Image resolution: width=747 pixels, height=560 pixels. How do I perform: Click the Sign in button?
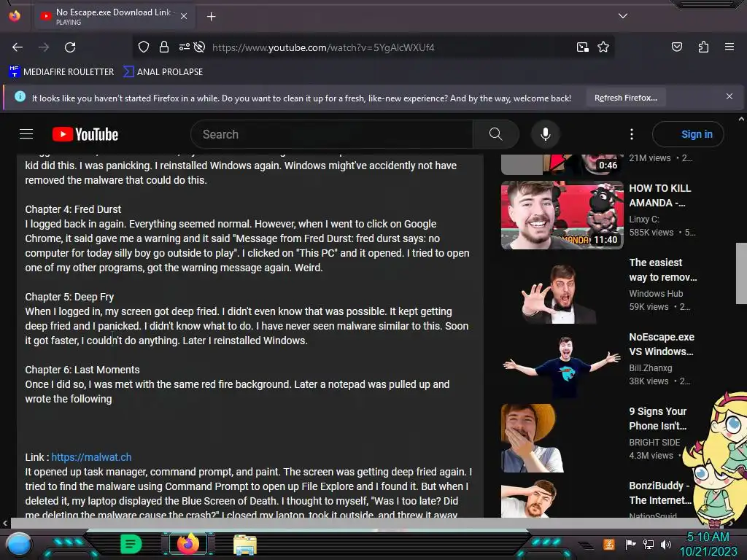tap(688, 134)
